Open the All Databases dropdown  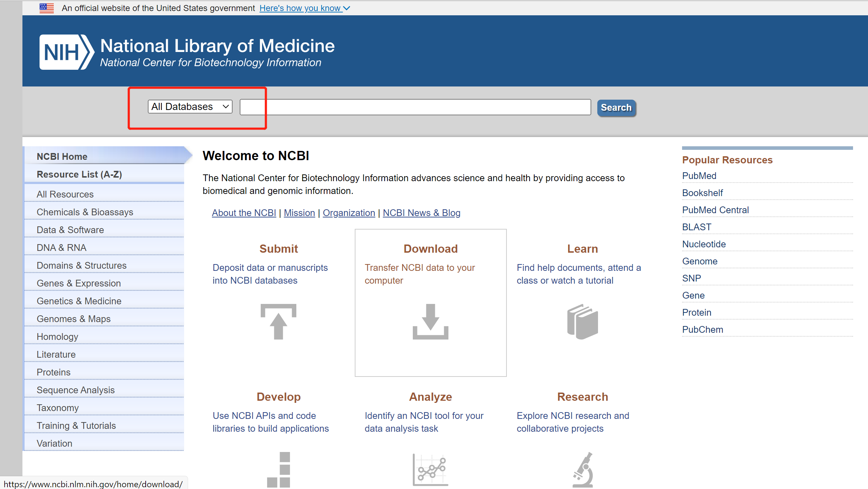point(190,107)
